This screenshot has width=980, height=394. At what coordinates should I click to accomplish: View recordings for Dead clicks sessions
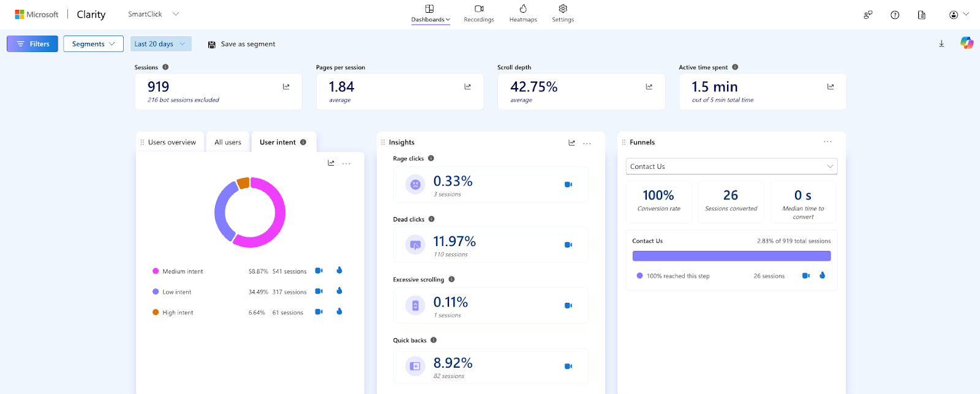coord(568,245)
